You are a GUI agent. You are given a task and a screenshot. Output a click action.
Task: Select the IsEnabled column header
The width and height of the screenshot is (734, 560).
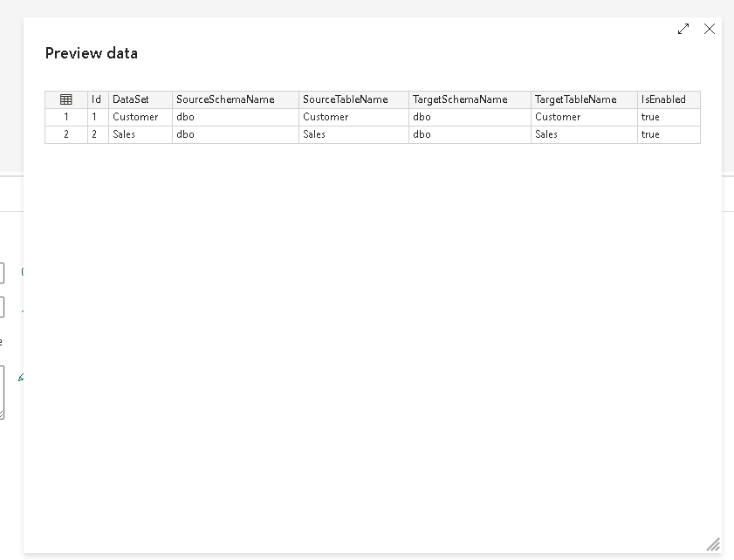[663, 99]
